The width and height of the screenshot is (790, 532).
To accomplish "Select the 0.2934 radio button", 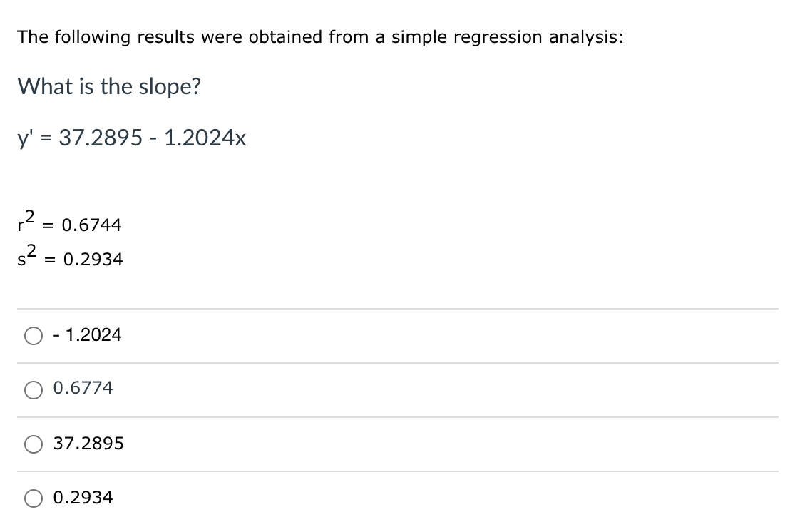I will click(33, 498).
